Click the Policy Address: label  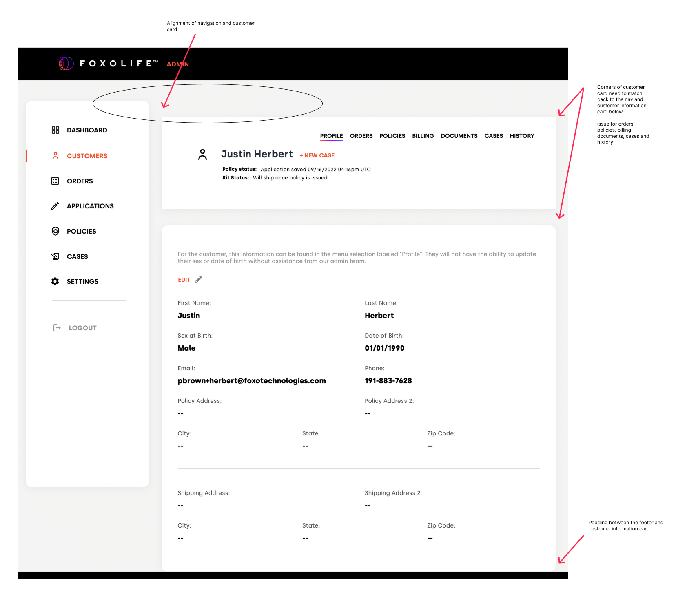(199, 401)
